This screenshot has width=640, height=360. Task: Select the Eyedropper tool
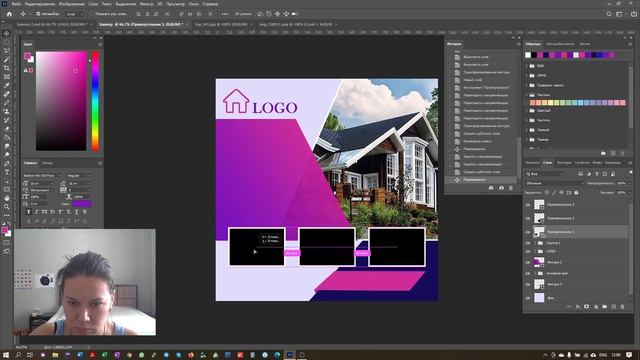click(7, 85)
